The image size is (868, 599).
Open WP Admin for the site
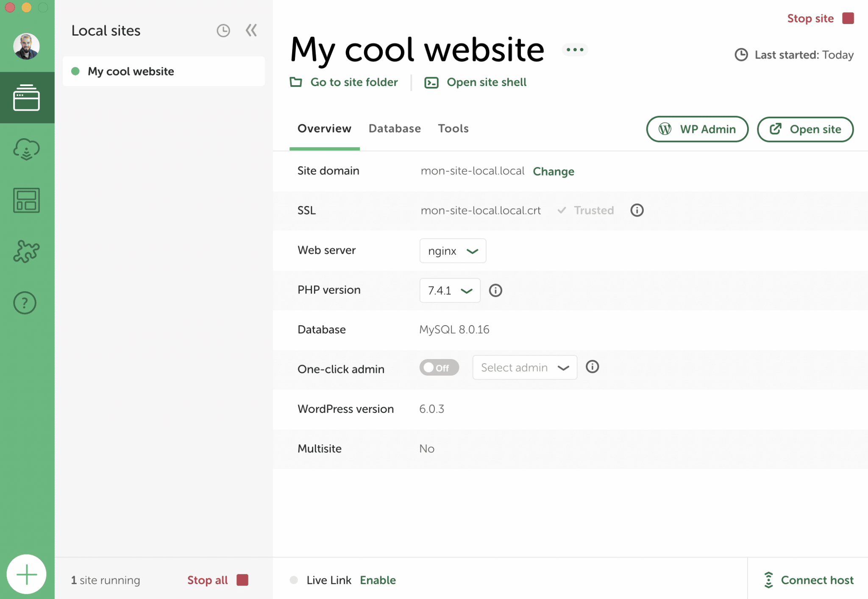(x=697, y=129)
